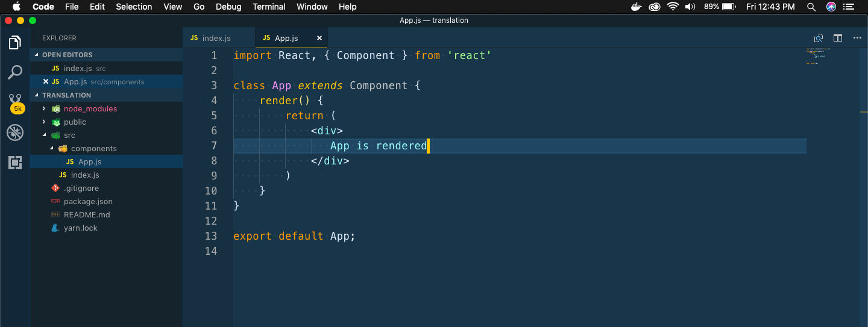Open the Terminal menu
Viewport: 868px width, 327px height.
pyautogui.click(x=269, y=7)
